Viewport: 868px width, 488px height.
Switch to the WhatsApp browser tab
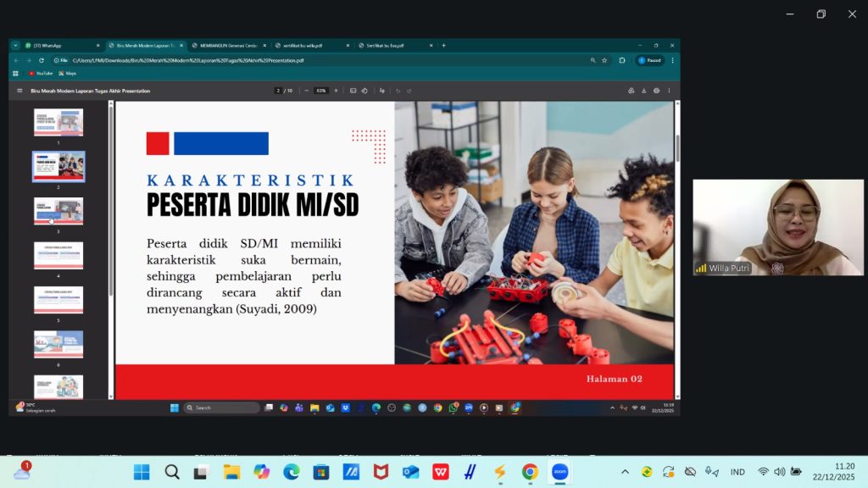59,45
